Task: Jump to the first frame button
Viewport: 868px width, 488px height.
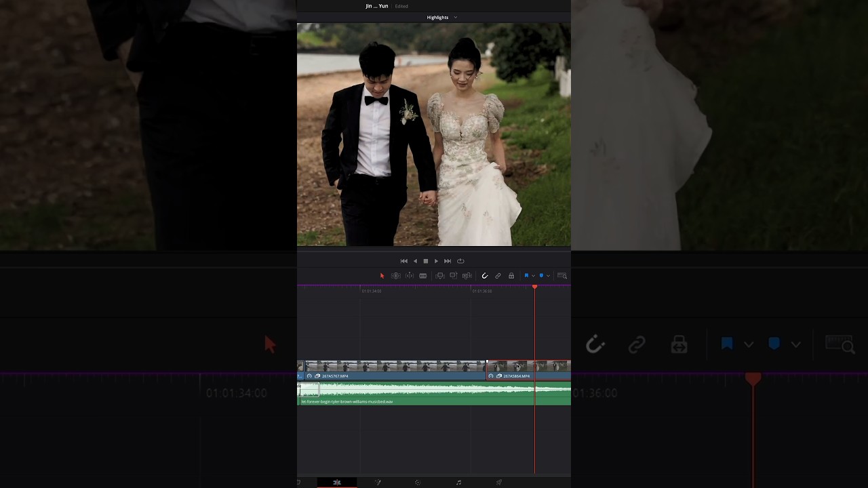Action: pyautogui.click(x=404, y=261)
